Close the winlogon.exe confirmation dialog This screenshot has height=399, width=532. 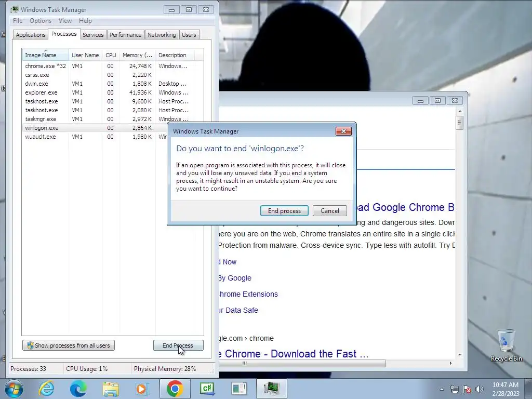(x=343, y=131)
